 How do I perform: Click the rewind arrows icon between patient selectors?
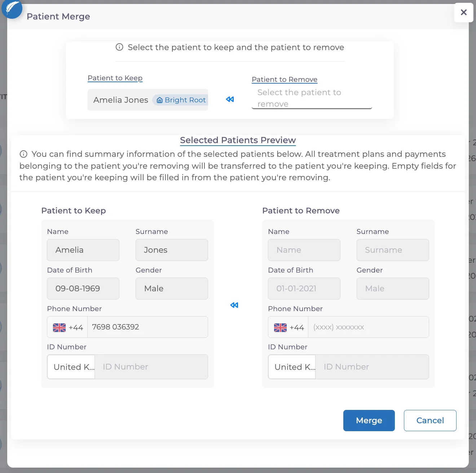[x=230, y=99]
